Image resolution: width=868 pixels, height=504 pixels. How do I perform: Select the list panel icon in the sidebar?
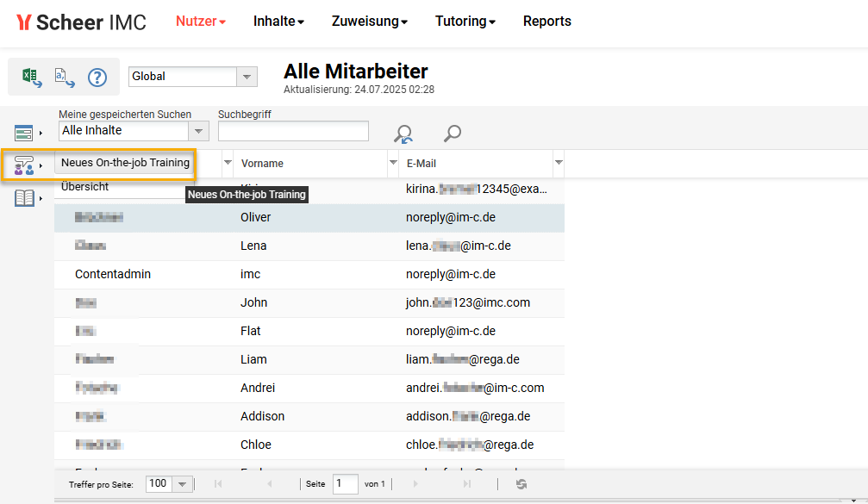(x=22, y=131)
